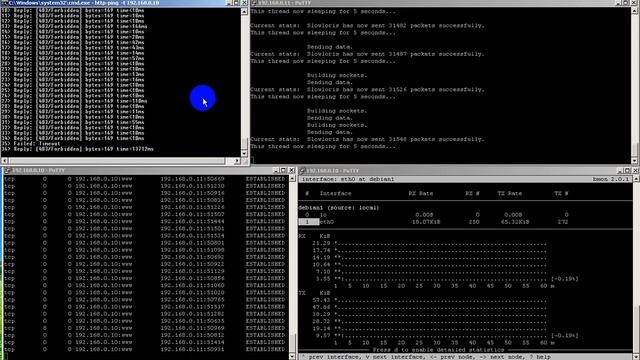Select the highlighted eth0 interface row in bmon
640x360 pixels.
[x=433, y=222]
